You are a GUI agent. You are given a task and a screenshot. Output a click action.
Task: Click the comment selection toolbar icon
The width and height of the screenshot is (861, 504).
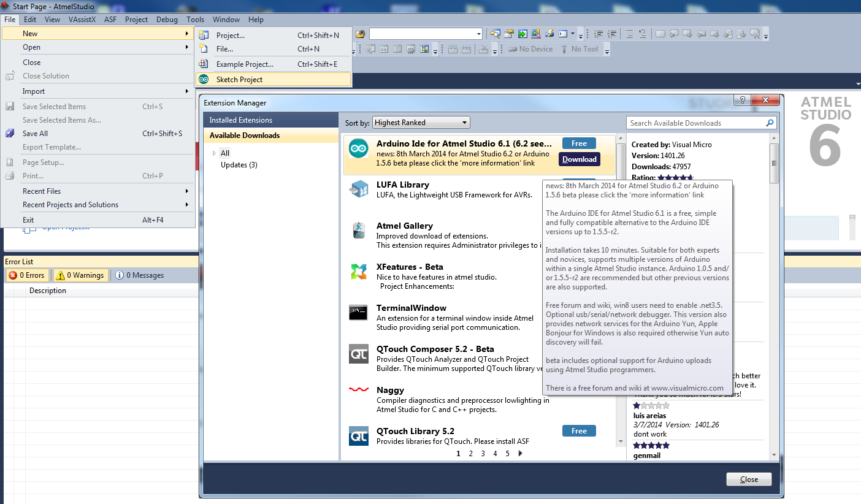629,34
